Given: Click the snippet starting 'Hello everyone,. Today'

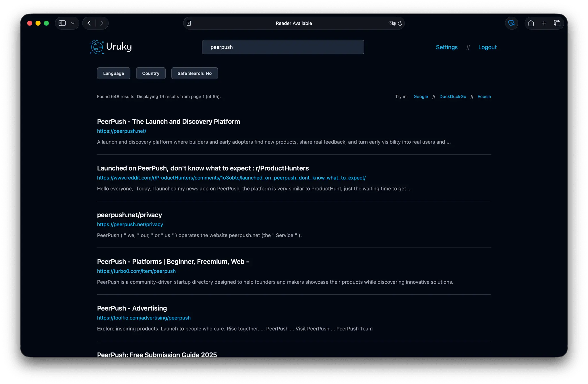Looking at the screenshot, I should (x=254, y=189).
